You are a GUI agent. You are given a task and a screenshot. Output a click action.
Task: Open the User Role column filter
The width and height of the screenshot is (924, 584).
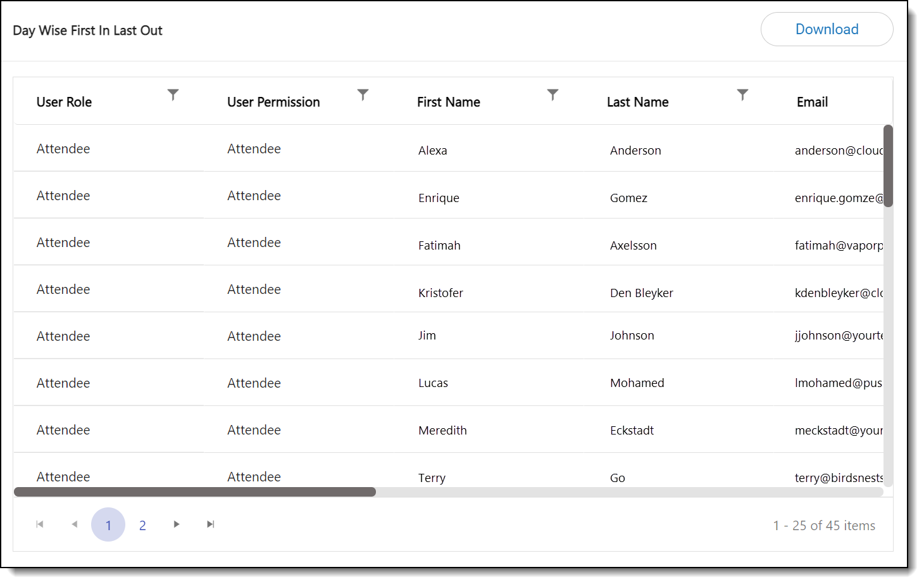(173, 95)
